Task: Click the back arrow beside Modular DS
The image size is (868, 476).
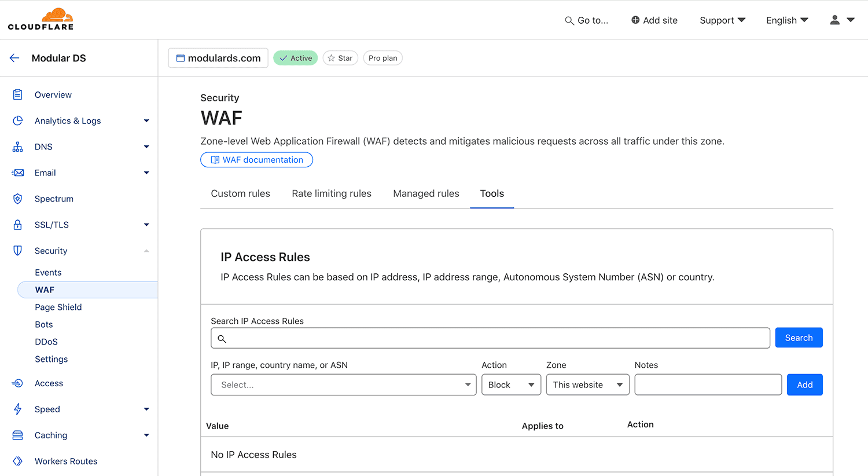Action: point(14,58)
